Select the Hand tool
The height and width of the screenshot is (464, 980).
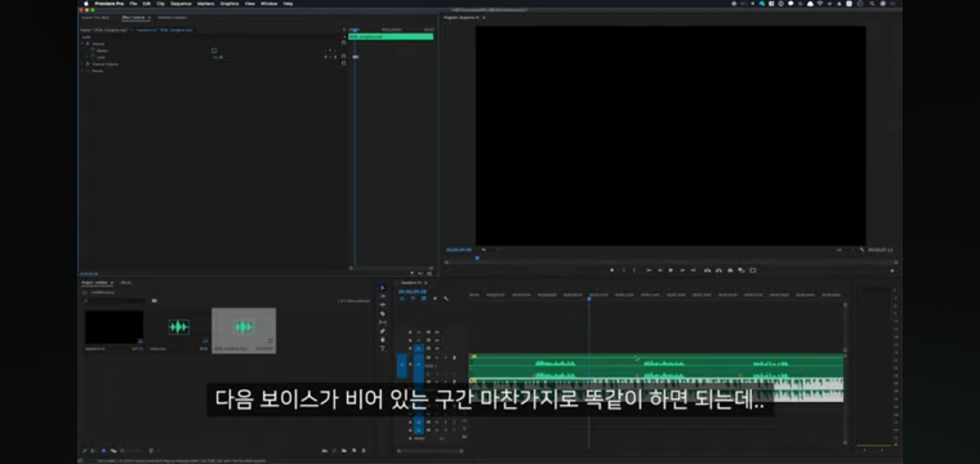click(x=382, y=340)
